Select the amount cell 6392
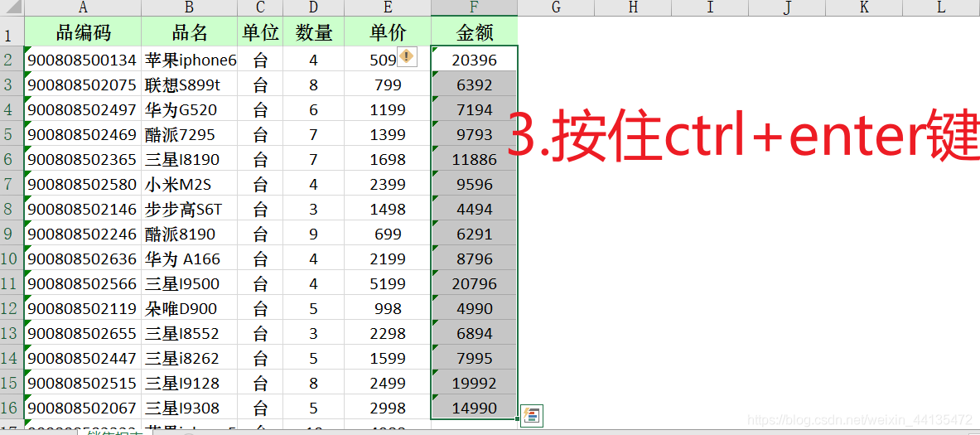Viewport: 980px width, 435px height. pyautogui.click(x=475, y=85)
